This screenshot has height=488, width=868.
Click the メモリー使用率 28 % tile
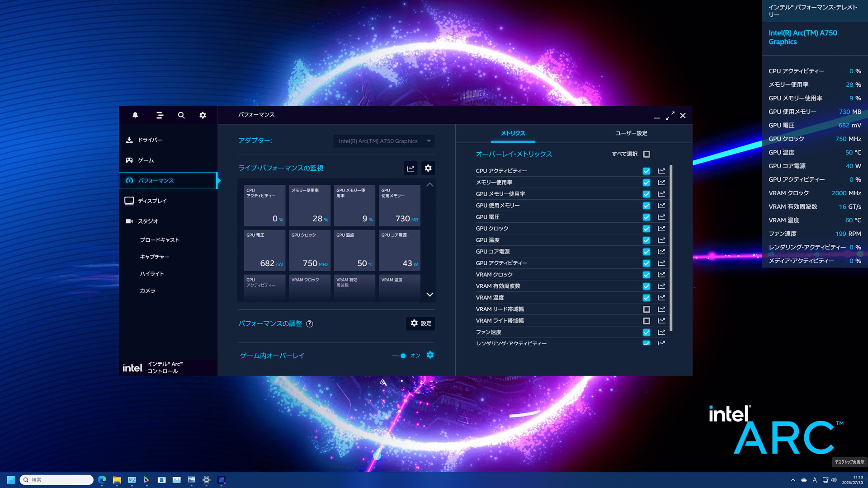pos(310,206)
